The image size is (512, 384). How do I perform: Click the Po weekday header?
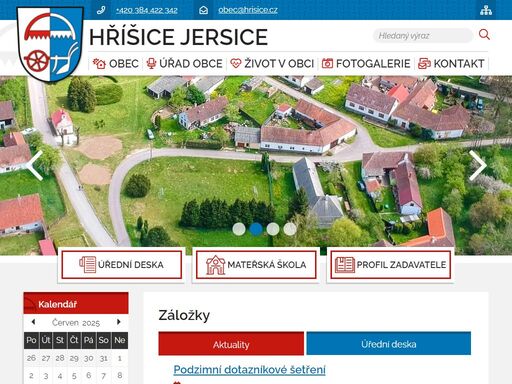(x=31, y=340)
